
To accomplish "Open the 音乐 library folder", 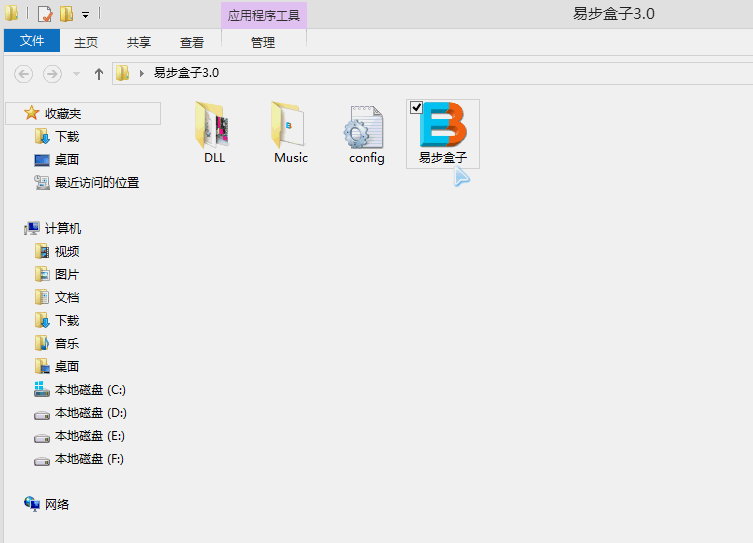I will coord(67,344).
